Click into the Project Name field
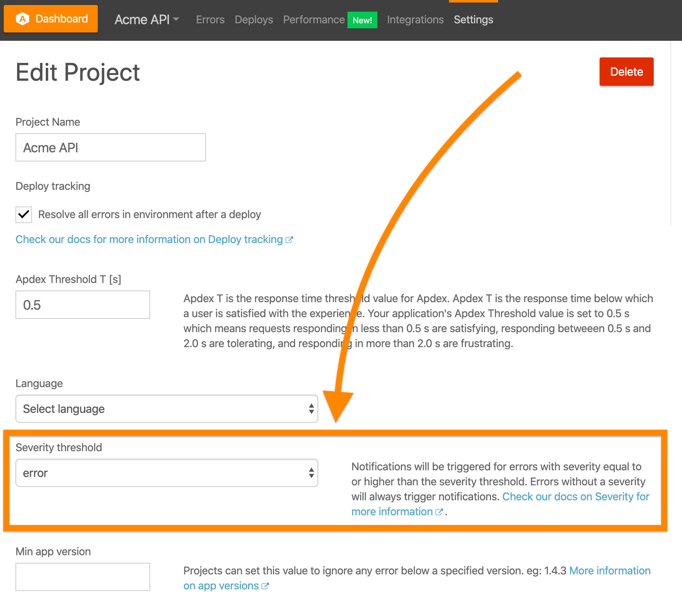Viewport: 682px width, 616px height. coord(111,147)
